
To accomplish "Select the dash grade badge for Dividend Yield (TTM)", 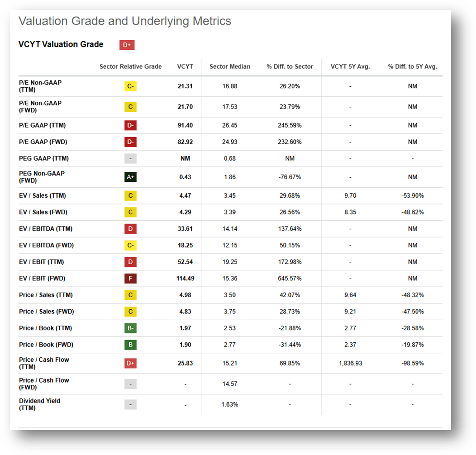I will pyautogui.click(x=130, y=404).
